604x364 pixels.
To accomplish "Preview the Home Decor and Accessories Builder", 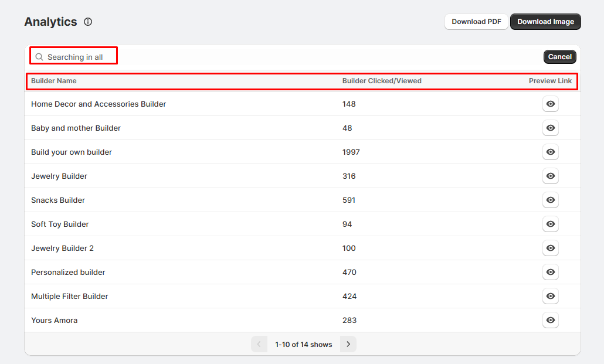I will [550, 104].
